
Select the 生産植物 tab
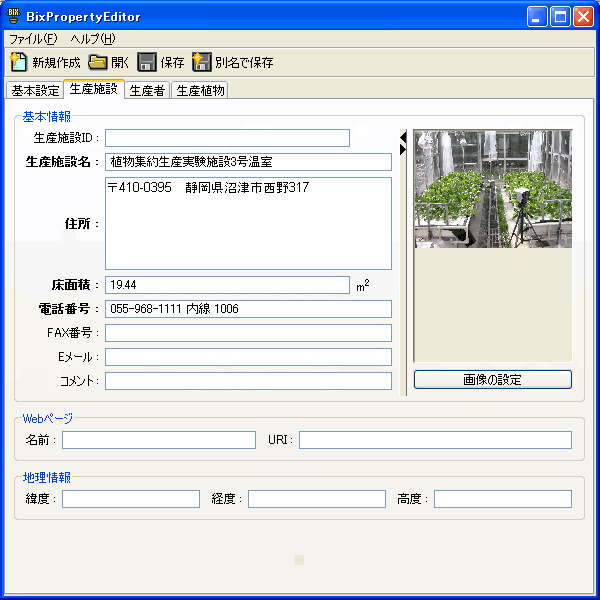[200, 91]
